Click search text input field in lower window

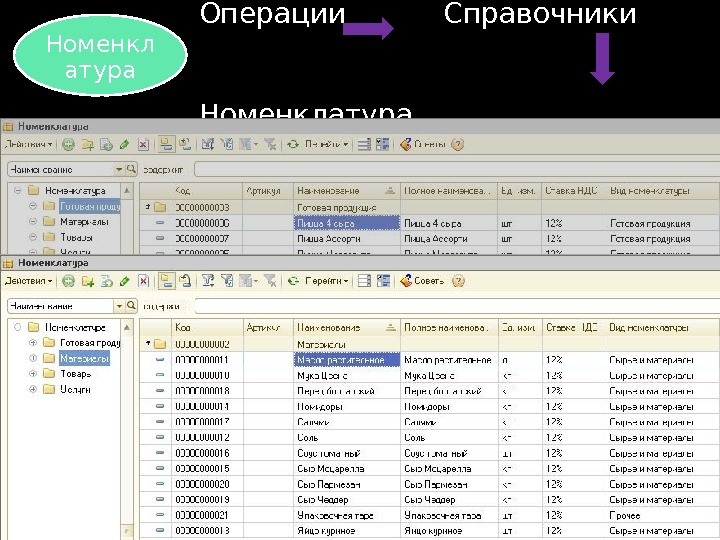pos(457,306)
